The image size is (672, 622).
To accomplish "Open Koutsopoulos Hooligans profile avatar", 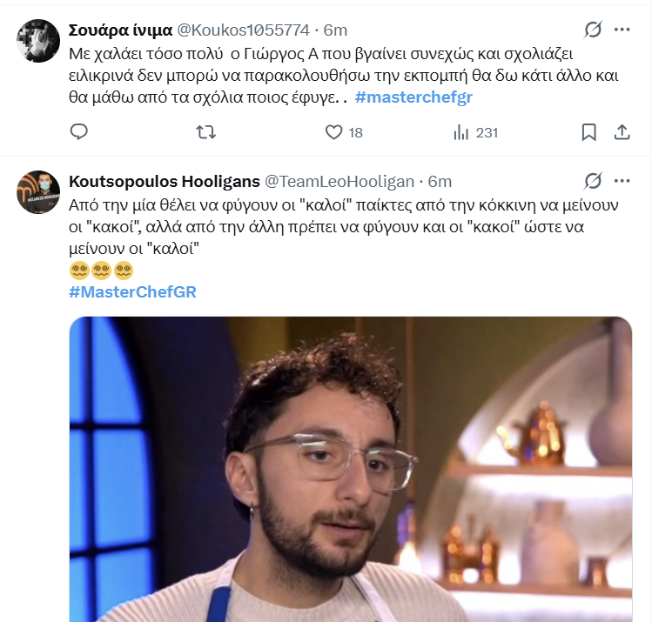I will (38, 192).
